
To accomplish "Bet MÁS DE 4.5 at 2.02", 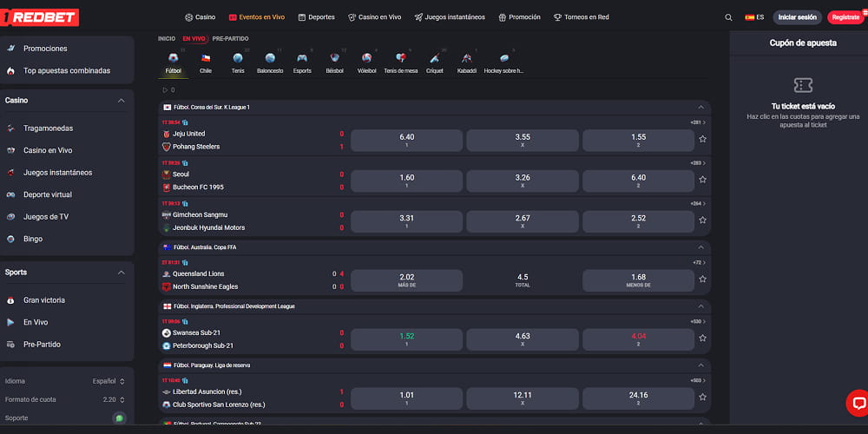I will point(407,280).
